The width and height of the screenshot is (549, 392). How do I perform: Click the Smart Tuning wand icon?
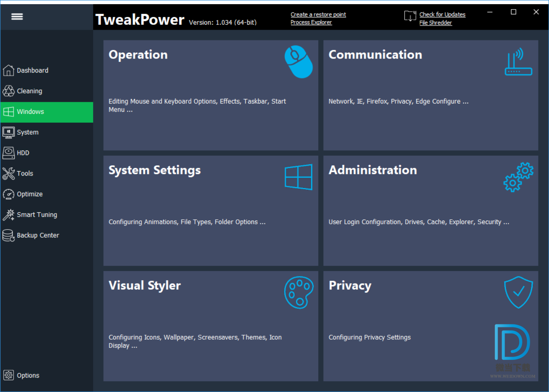click(x=8, y=215)
